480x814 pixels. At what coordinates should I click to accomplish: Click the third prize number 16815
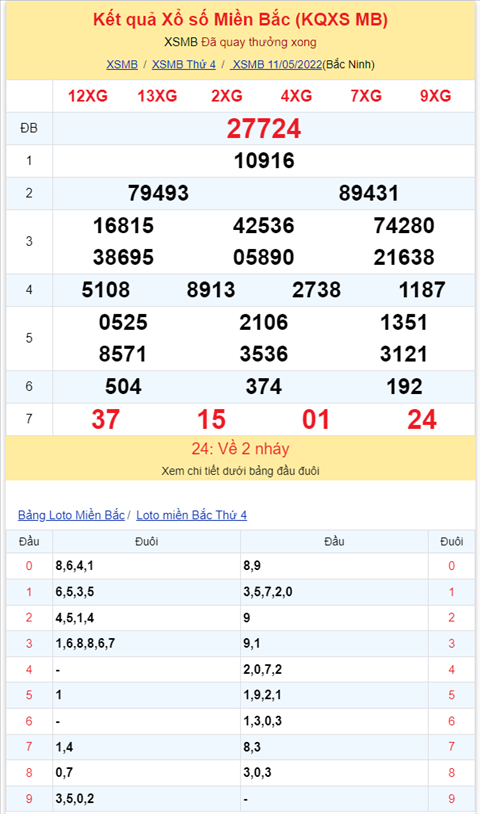coord(124,226)
